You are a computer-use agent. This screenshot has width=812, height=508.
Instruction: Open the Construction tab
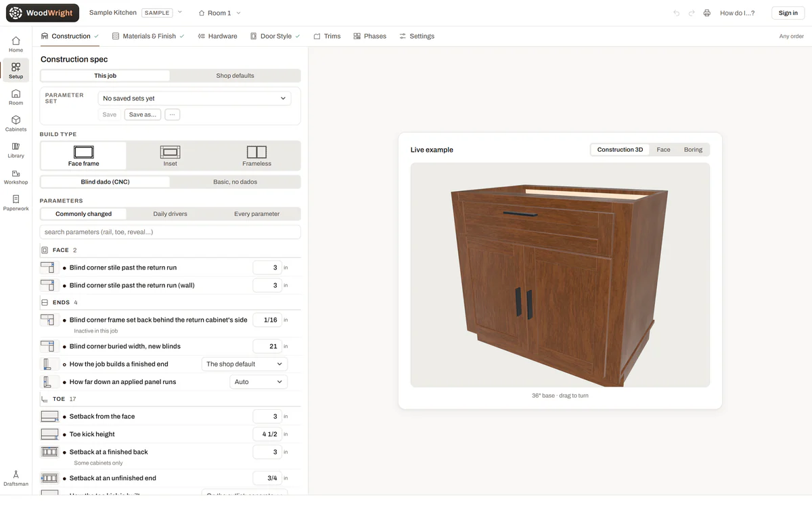pos(70,37)
